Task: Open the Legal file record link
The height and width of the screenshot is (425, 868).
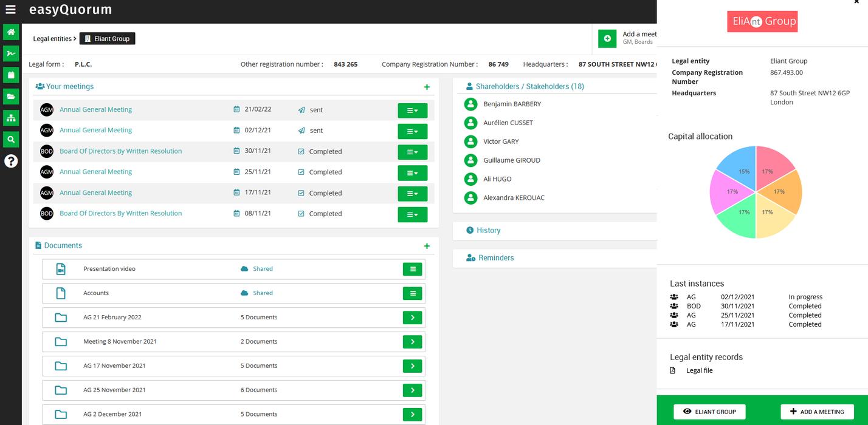Action: point(699,370)
